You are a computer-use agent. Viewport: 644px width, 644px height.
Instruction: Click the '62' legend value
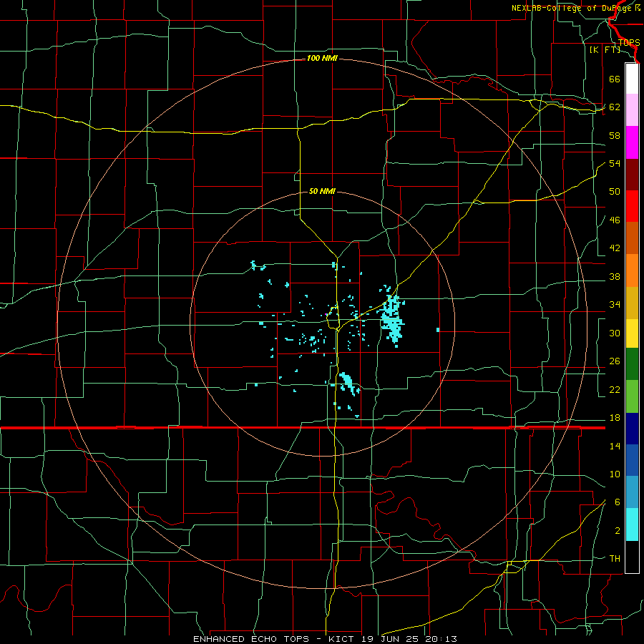[x=615, y=107]
